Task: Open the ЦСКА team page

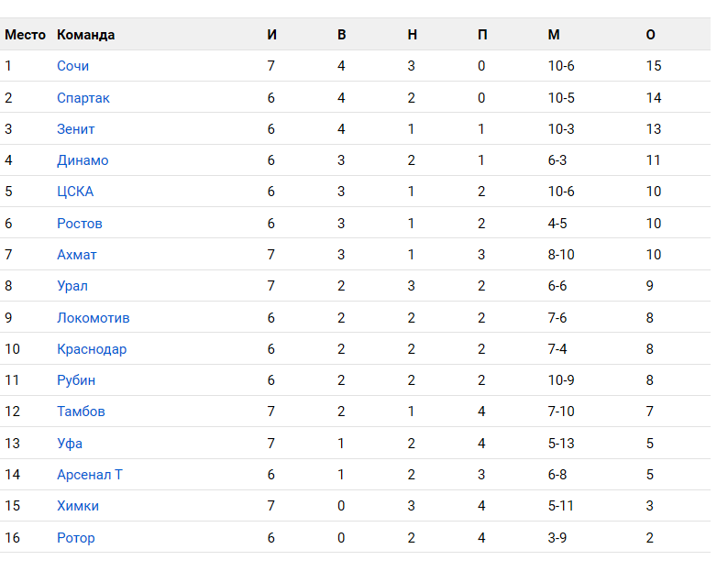Action: tap(75, 192)
